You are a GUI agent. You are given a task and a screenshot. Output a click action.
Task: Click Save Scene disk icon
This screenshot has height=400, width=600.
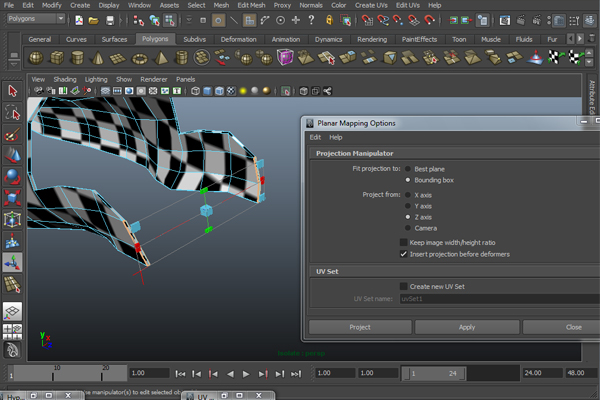pyautogui.click(x=110, y=20)
